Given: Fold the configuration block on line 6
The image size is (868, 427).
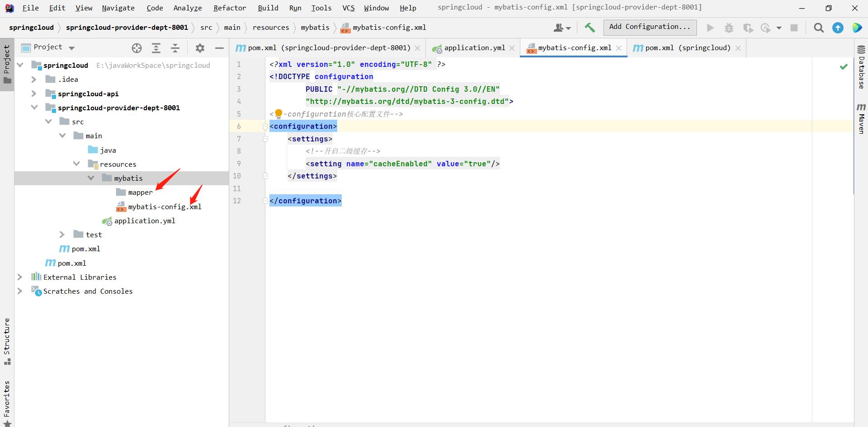Looking at the screenshot, I should (x=265, y=127).
